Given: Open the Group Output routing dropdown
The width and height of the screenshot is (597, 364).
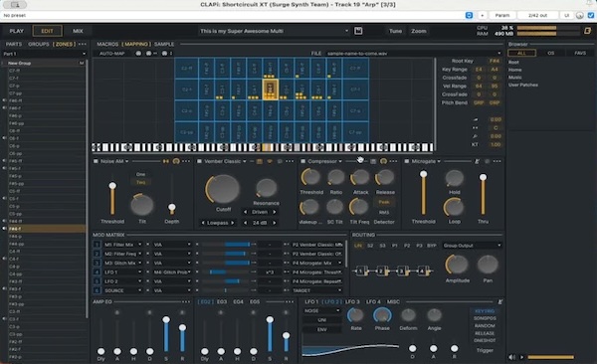Looking at the screenshot, I should (x=472, y=246).
